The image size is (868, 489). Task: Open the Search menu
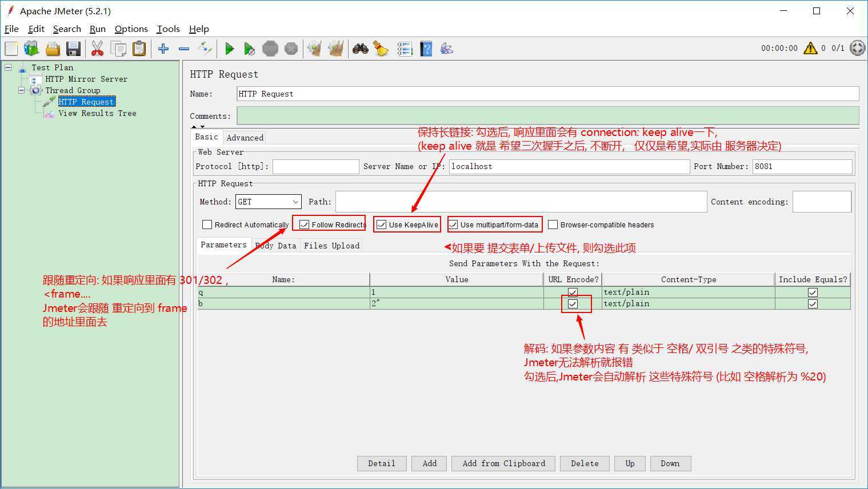[67, 29]
